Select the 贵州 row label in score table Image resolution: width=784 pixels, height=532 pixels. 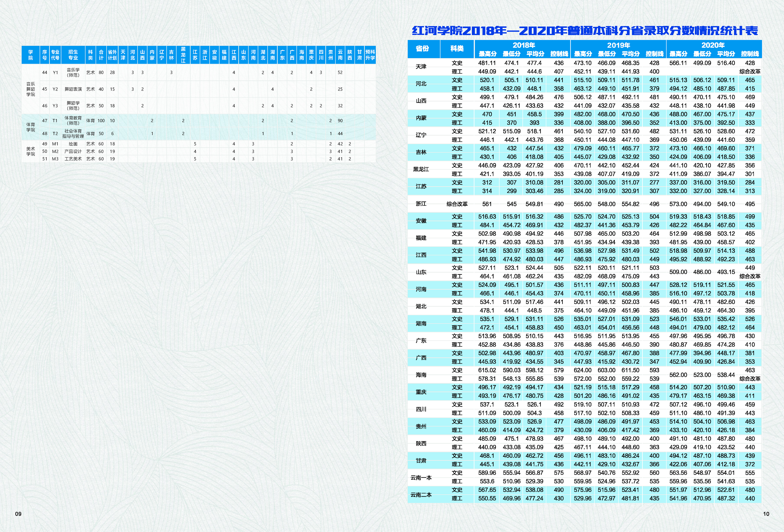(x=421, y=427)
